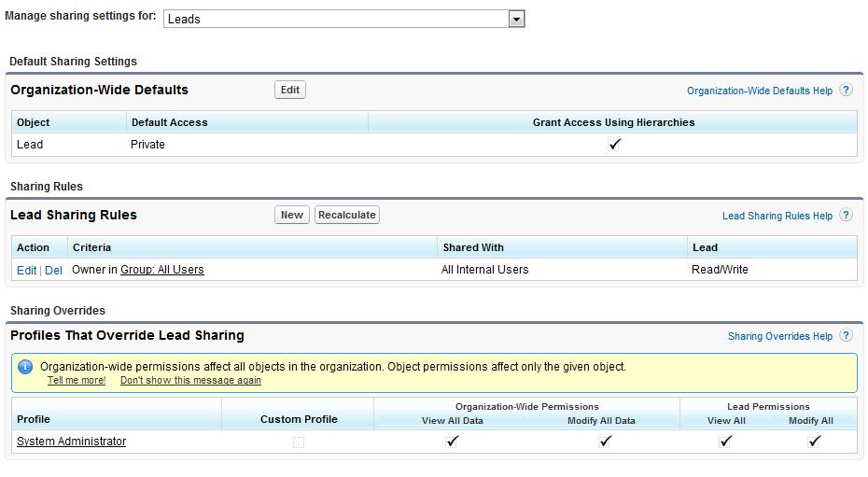Click the Recalculate button
The image size is (868, 477).
point(347,215)
